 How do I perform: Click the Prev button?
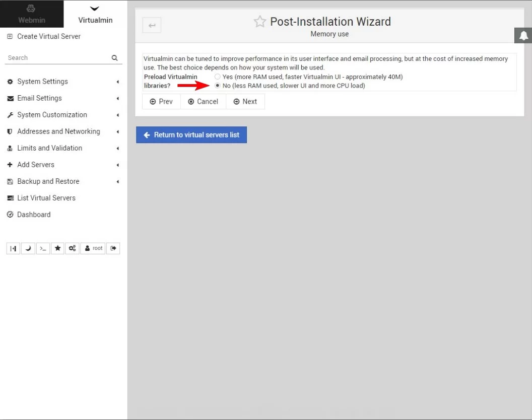click(x=161, y=101)
